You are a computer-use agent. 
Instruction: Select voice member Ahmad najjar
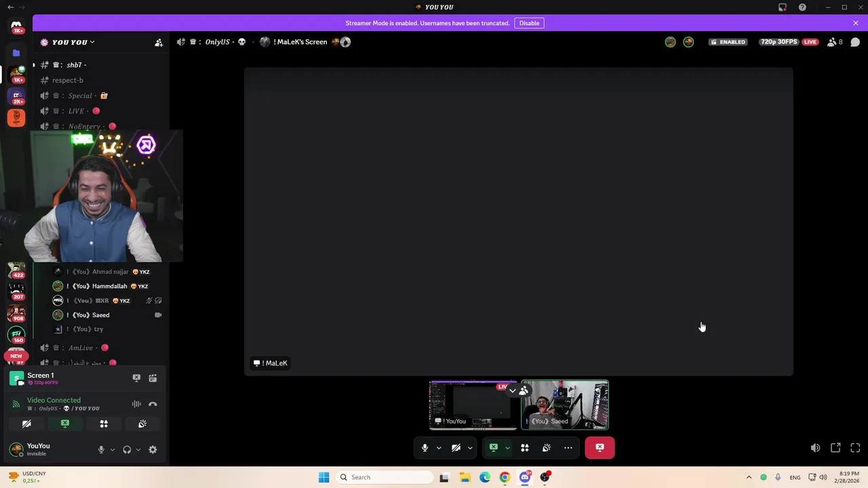pos(108,272)
